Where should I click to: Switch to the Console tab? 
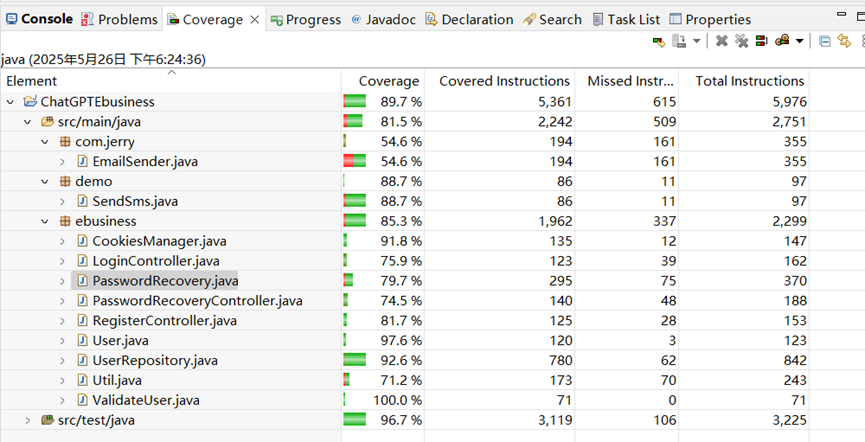coord(40,19)
